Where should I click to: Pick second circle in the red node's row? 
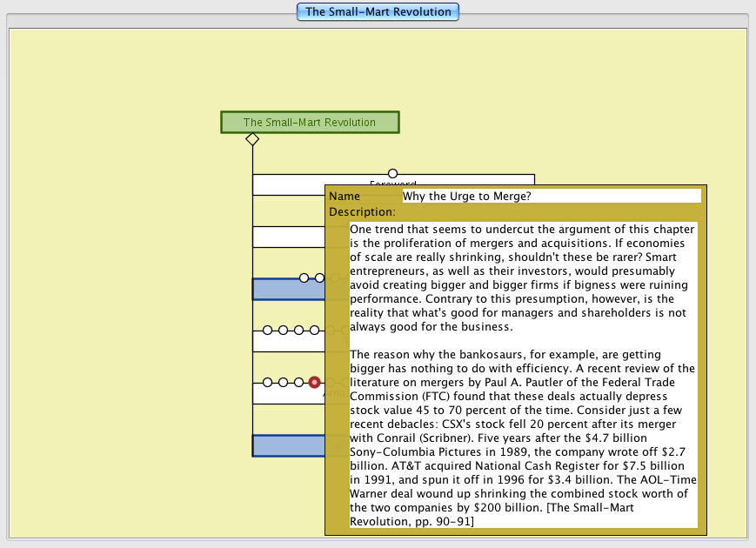(x=283, y=382)
